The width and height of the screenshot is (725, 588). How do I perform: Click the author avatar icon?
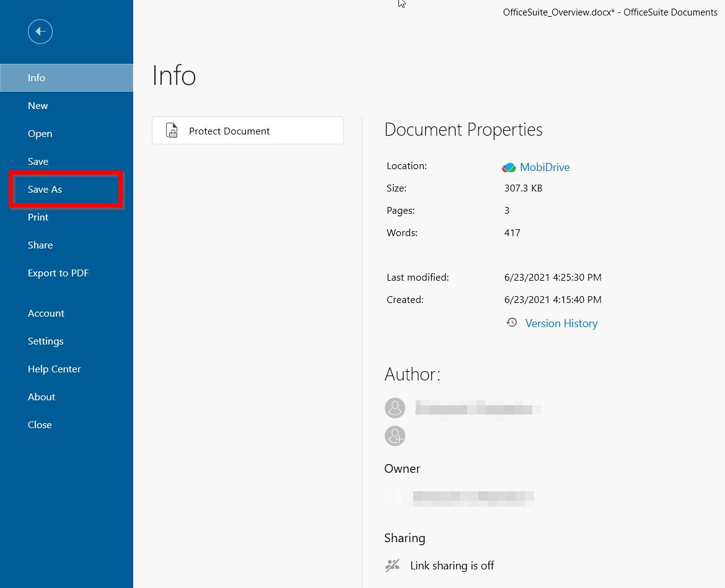[x=395, y=408]
